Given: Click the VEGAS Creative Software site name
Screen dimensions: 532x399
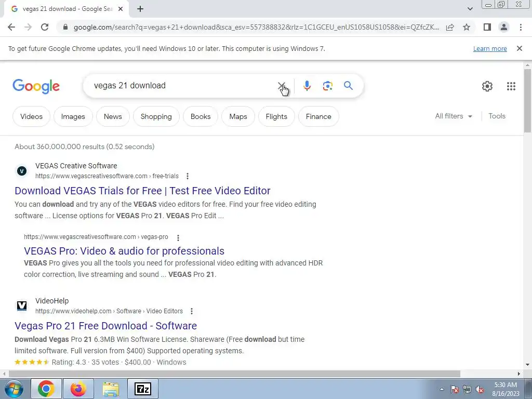Looking at the screenshot, I should tap(76, 166).
